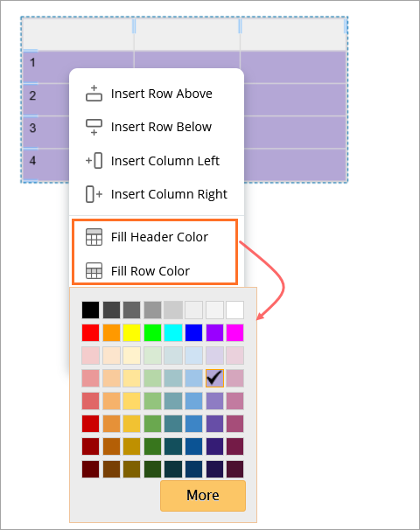Choose the bright red swatch
This screenshot has width=420, height=530.
tap(91, 332)
